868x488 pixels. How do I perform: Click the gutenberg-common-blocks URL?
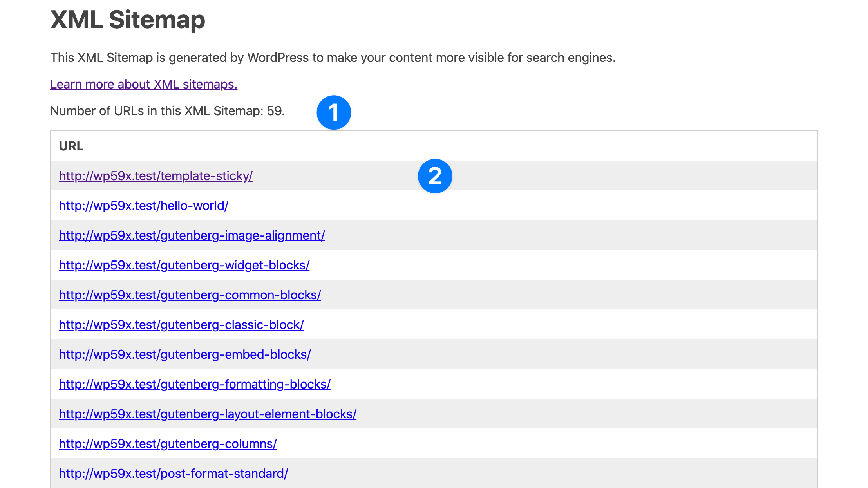[x=190, y=295]
